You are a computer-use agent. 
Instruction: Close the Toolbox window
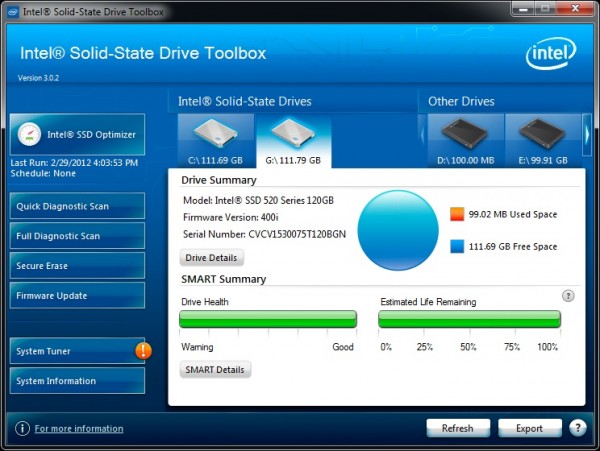pyautogui.click(x=575, y=8)
